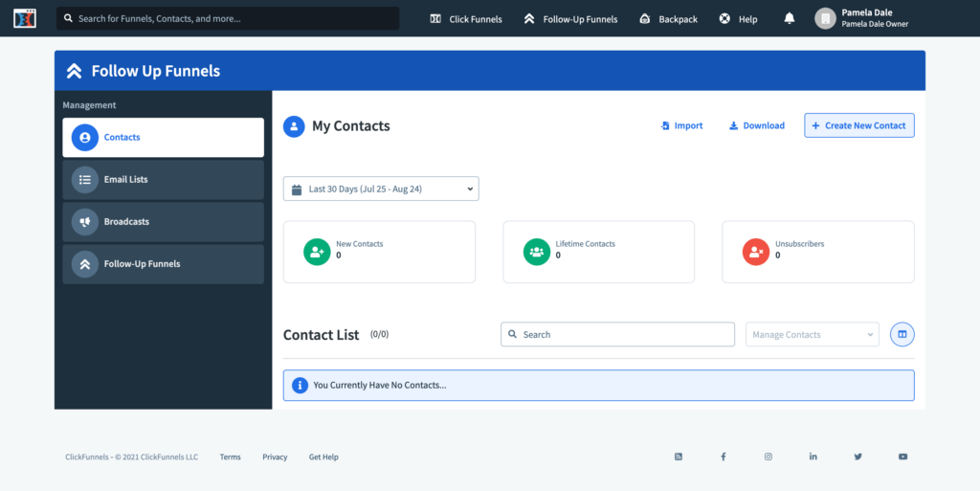The height and width of the screenshot is (491, 980).
Task: Select Contacts in the Management sidebar
Action: (163, 138)
